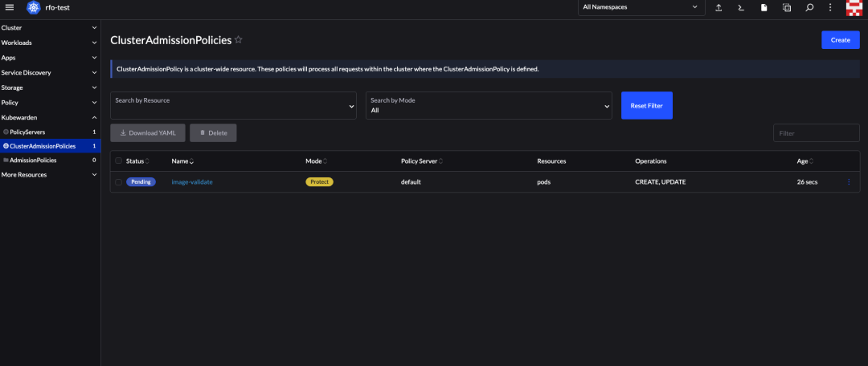
Task: Check the select-all rows checkbox
Action: 119,161
